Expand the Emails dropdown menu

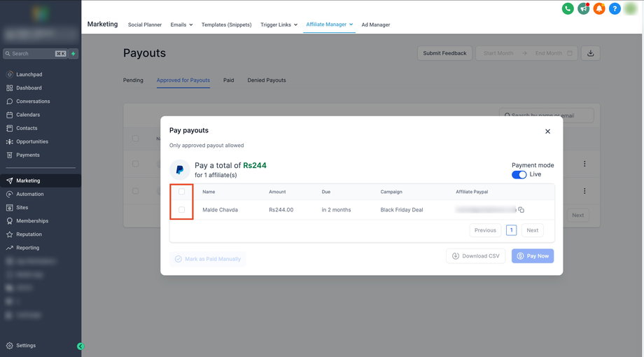click(x=181, y=24)
